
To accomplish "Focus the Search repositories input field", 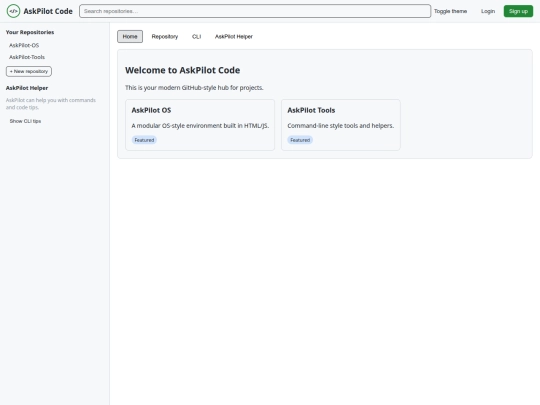I will (x=255, y=11).
